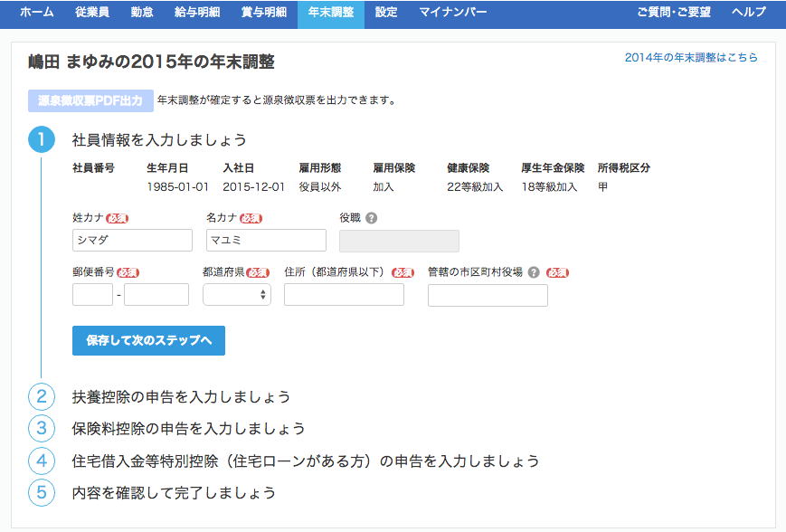Switch to 勤怠 tab
The image size is (786, 532).
pos(142,12)
